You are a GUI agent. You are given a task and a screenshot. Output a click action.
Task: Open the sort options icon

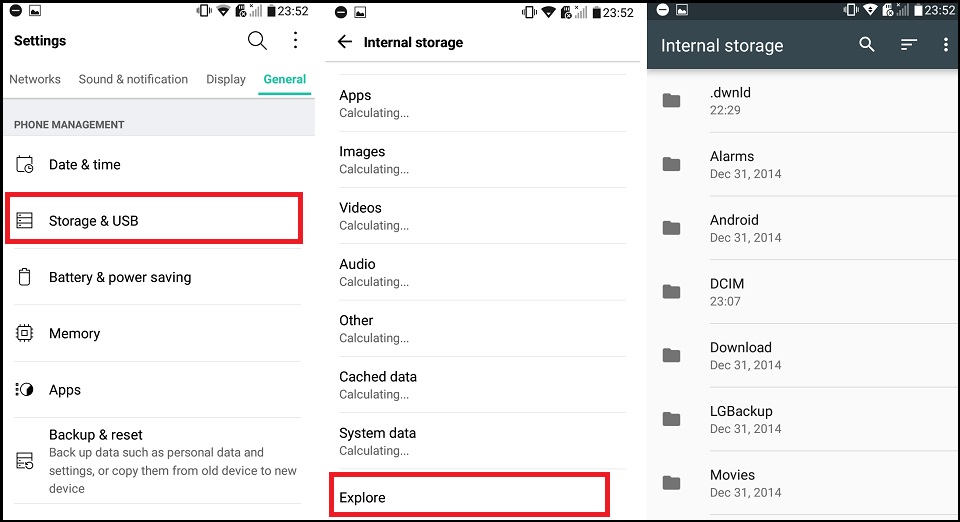tap(908, 45)
